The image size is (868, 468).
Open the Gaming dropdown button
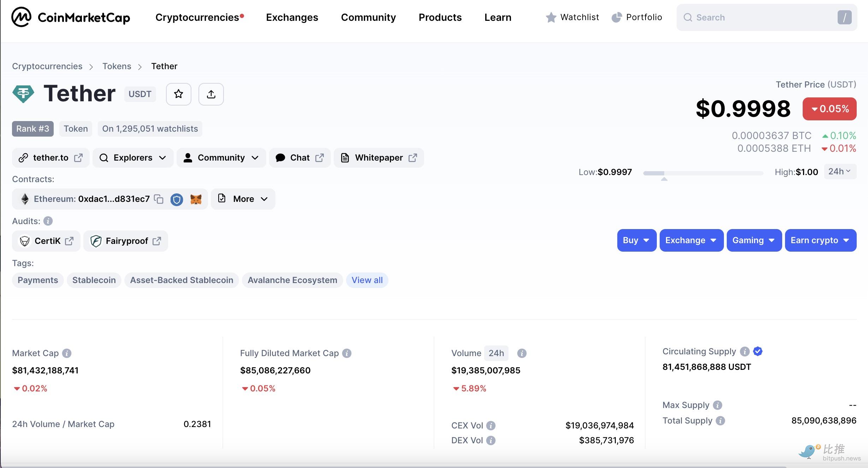(x=754, y=240)
